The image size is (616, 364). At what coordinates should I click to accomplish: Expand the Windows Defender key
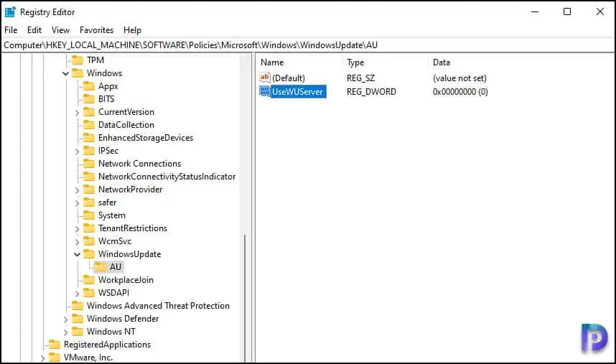click(65, 319)
